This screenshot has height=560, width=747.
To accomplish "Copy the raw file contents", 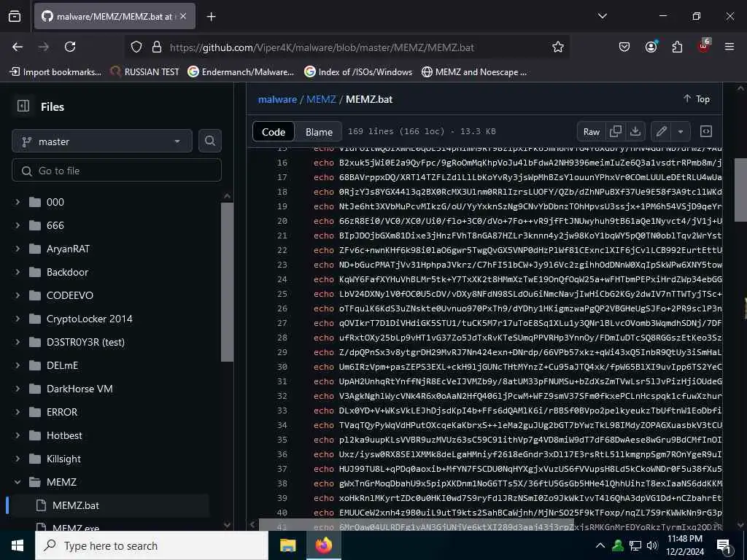I will [616, 131].
